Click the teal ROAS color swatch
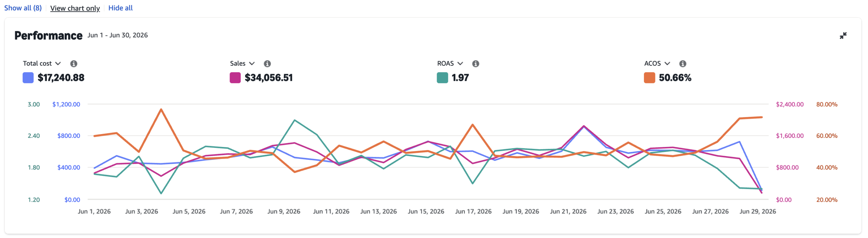 coord(442,78)
